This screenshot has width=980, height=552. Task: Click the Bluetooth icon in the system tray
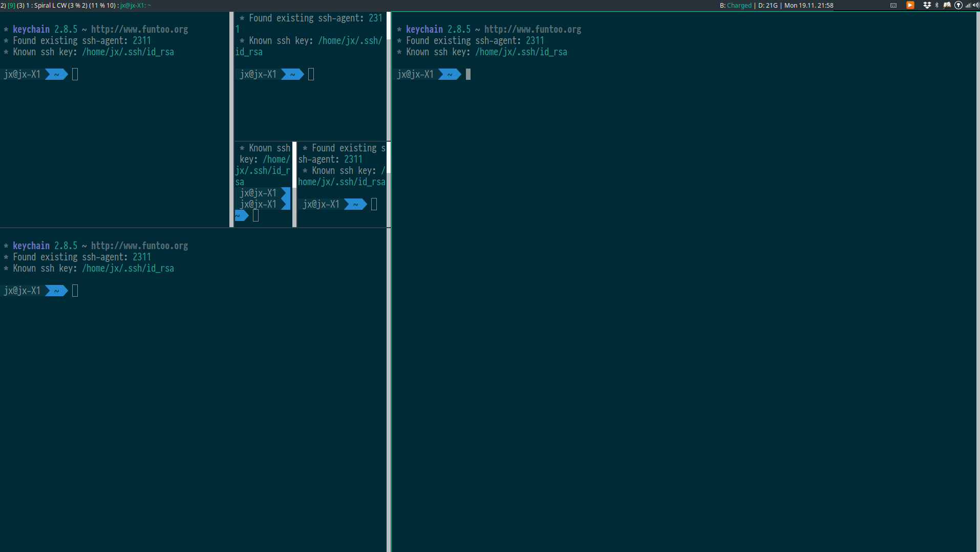937,6
